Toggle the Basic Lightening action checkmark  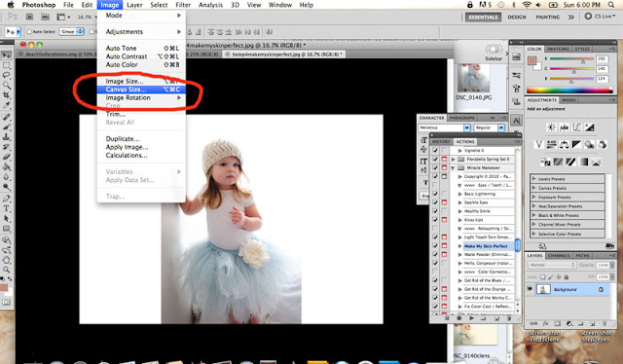[x=435, y=194]
